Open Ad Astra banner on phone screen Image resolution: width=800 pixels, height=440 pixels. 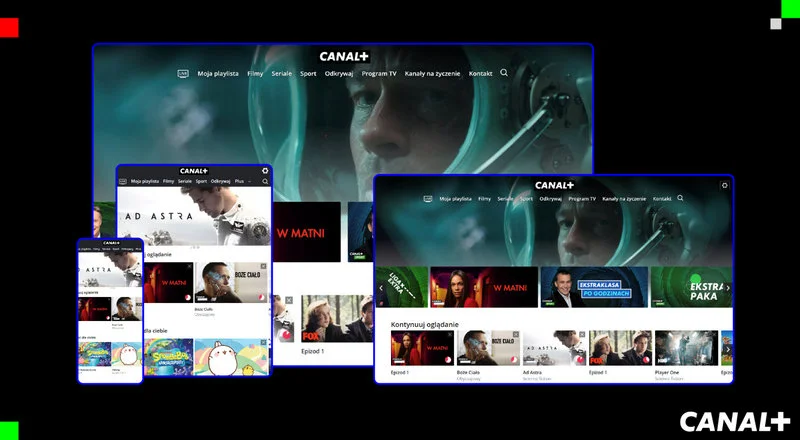[110, 269]
